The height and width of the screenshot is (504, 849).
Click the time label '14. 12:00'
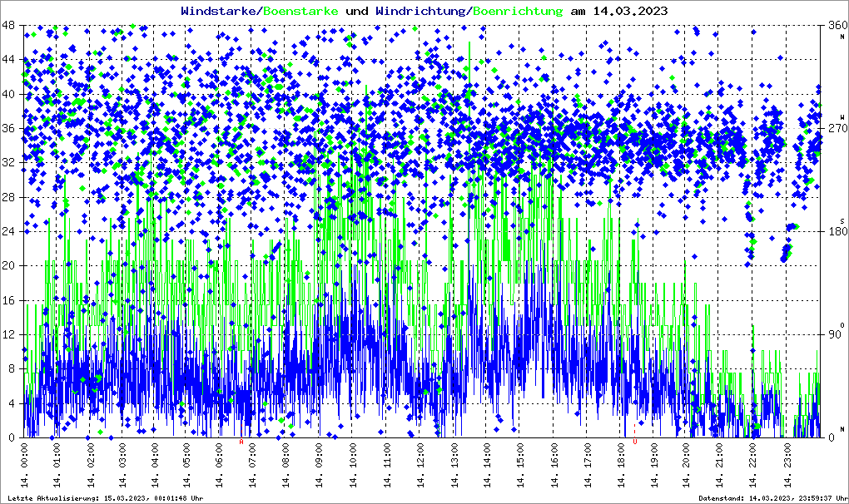coord(420,465)
